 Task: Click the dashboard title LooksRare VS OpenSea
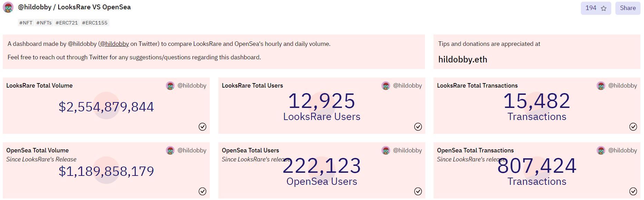(x=94, y=7)
